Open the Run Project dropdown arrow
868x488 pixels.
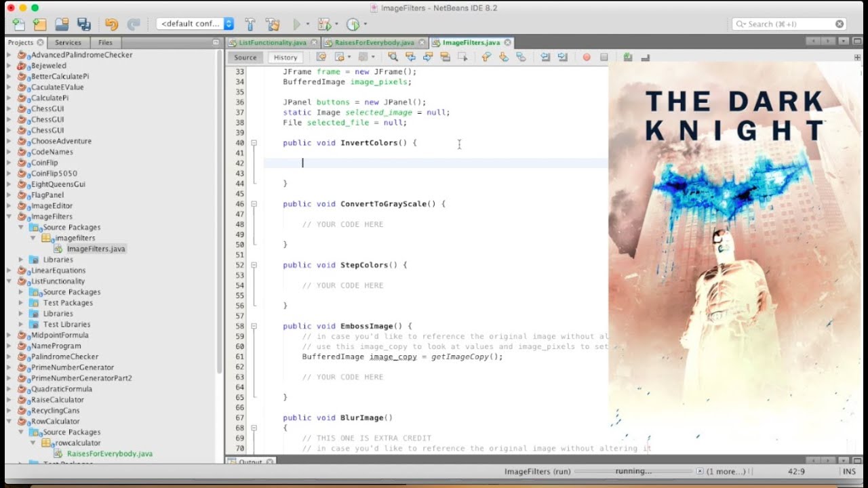click(307, 24)
